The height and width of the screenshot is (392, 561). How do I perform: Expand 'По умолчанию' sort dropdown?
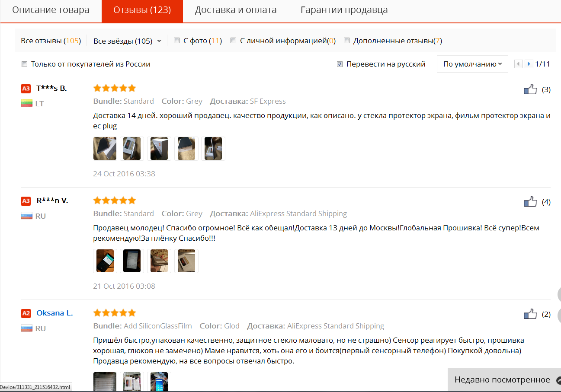472,64
